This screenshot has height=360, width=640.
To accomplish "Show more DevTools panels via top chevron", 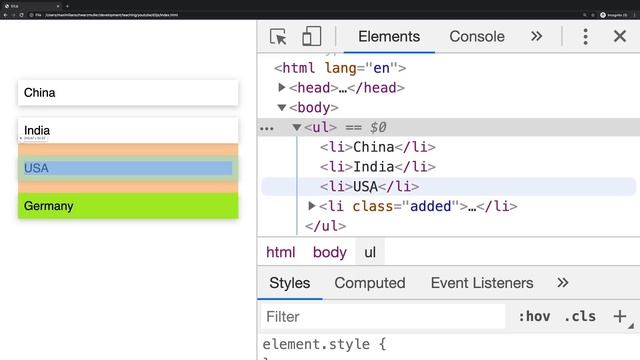I will [536, 36].
